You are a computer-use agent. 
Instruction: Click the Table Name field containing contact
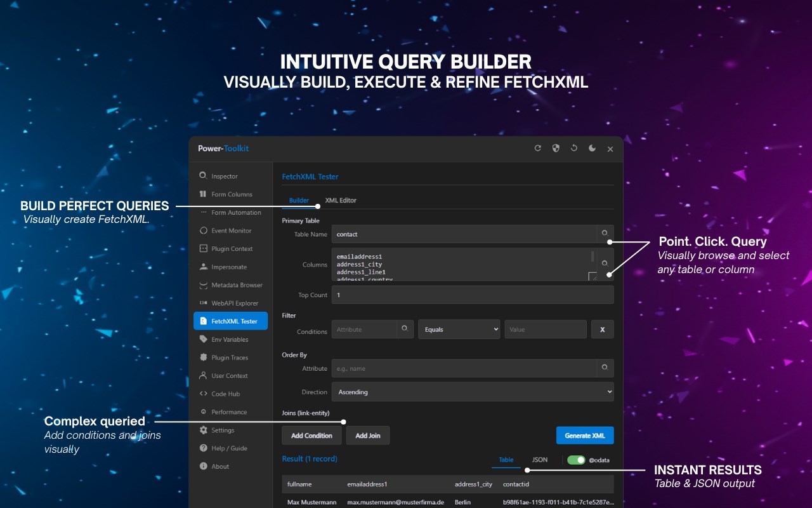point(464,234)
